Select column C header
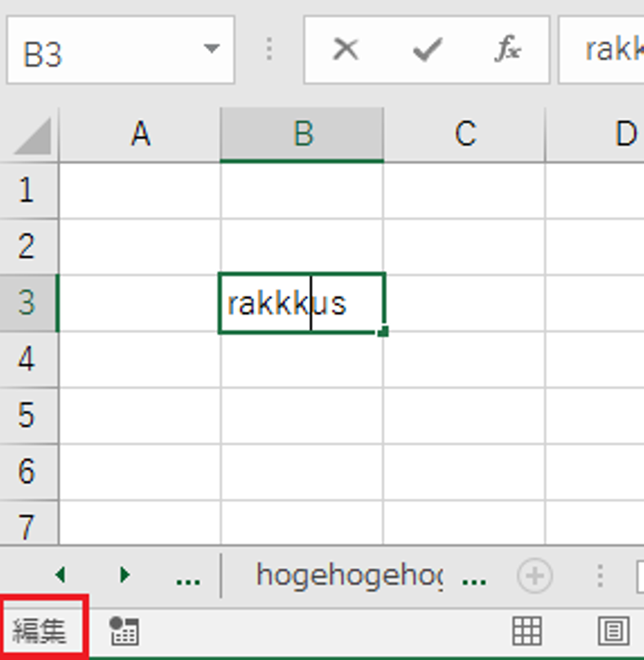This screenshot has width=644, height=660. 465,134
